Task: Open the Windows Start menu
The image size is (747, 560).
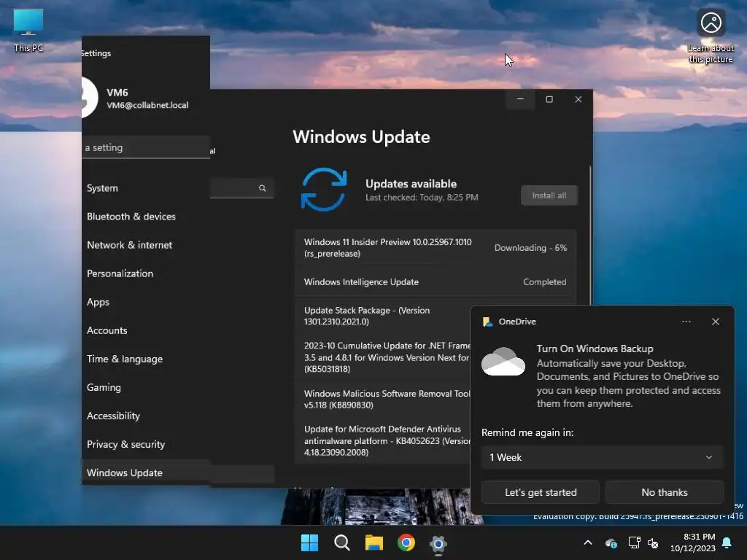Action: point(309,542)
